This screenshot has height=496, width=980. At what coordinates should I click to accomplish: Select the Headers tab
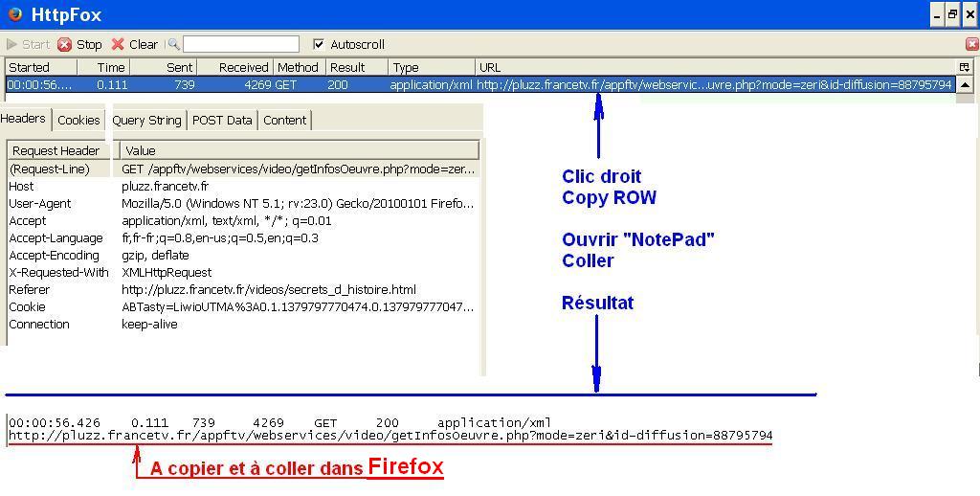24,119
